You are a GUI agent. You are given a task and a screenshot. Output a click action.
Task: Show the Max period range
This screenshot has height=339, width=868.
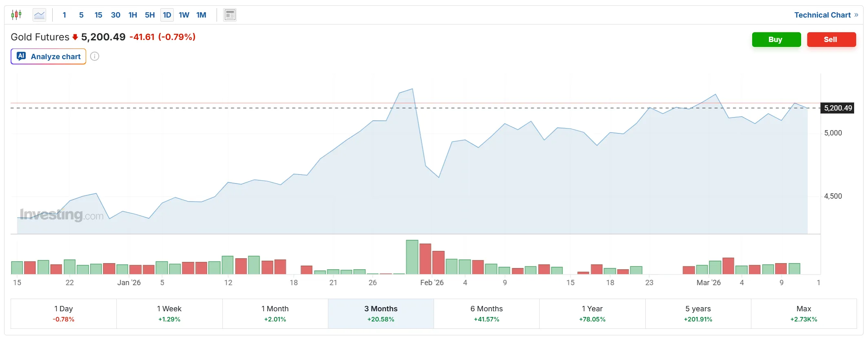pyautogui.click(x=804, y=313)
